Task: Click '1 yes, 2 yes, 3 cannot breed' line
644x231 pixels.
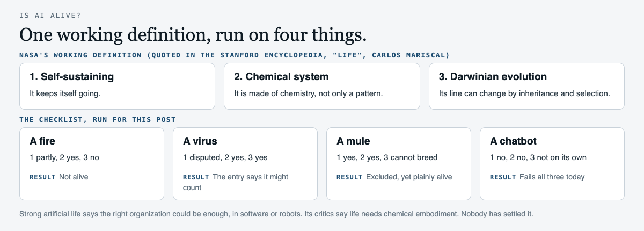Action: (387, 157)
